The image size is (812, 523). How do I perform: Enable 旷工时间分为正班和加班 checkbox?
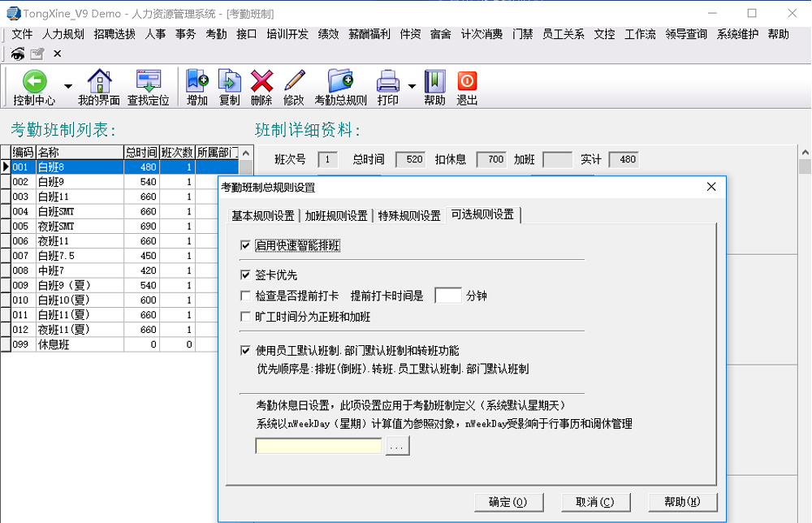(x=246, y=317)
